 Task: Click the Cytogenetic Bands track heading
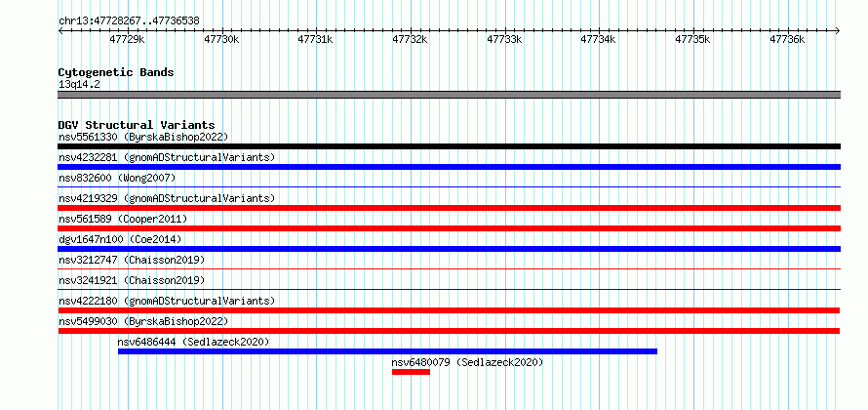[x=116, y=72]
